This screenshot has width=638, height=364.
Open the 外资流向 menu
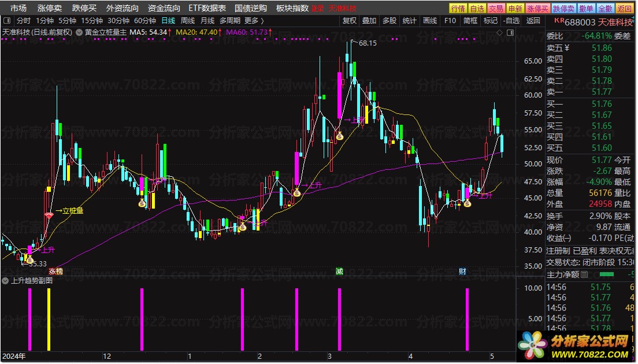point(123,8)
